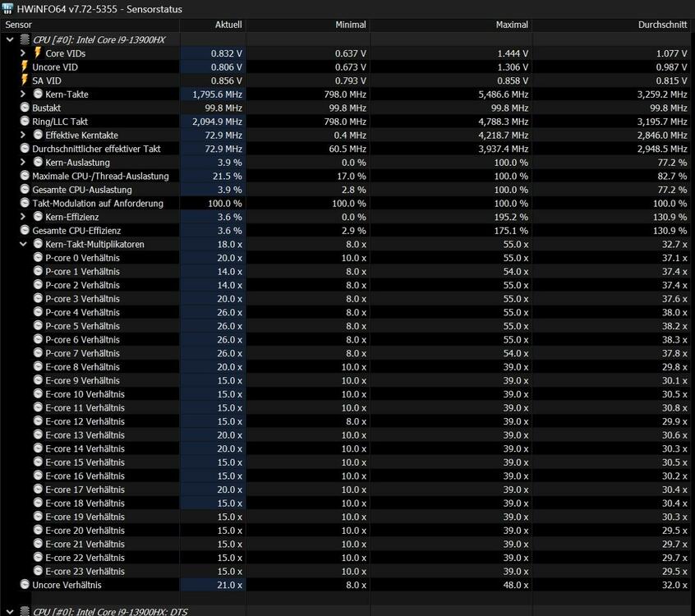
Task: Expand the Kern-Takte sensor group
Action: point(23,94)
